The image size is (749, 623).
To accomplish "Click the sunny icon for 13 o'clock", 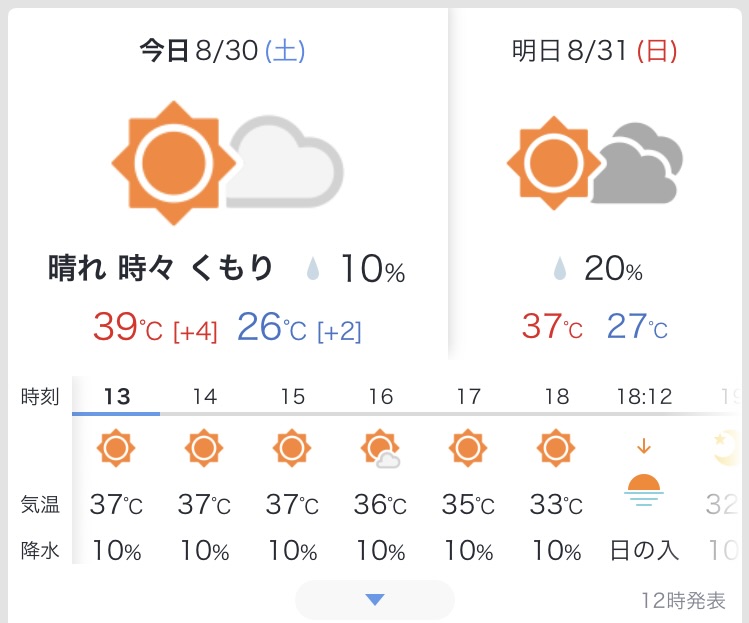I will tap(116, 447).
